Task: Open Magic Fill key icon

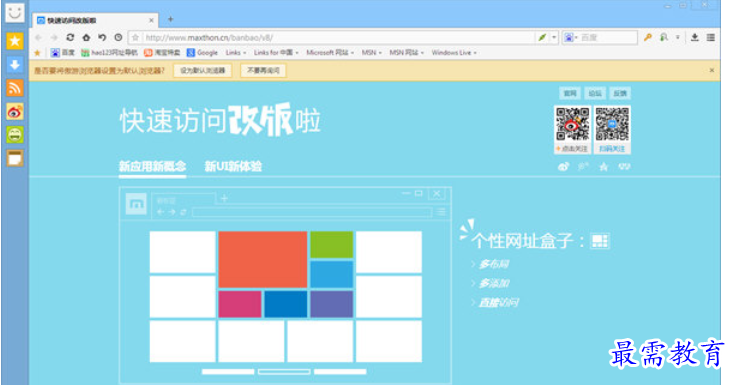Action: click(x=647, y=37)
